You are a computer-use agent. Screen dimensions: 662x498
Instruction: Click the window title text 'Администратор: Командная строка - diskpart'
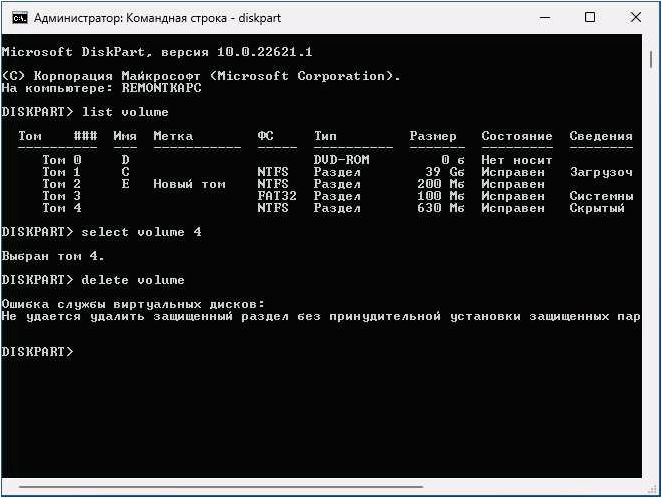(x=157, y=18)
